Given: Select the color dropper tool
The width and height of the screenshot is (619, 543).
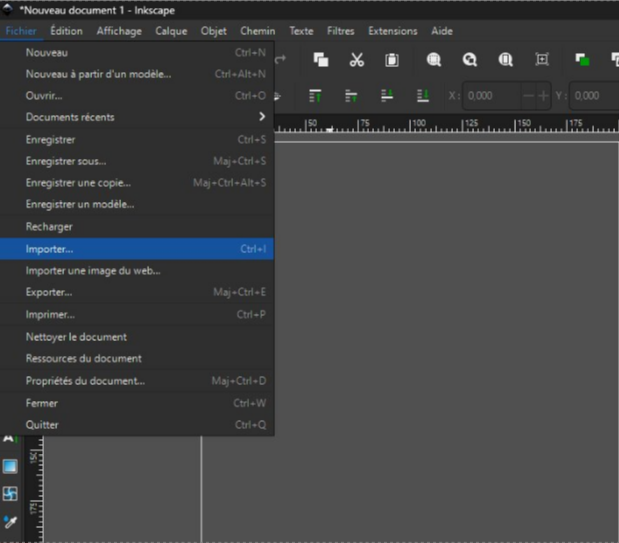Looking at the screenshot, I should (10, 522).
